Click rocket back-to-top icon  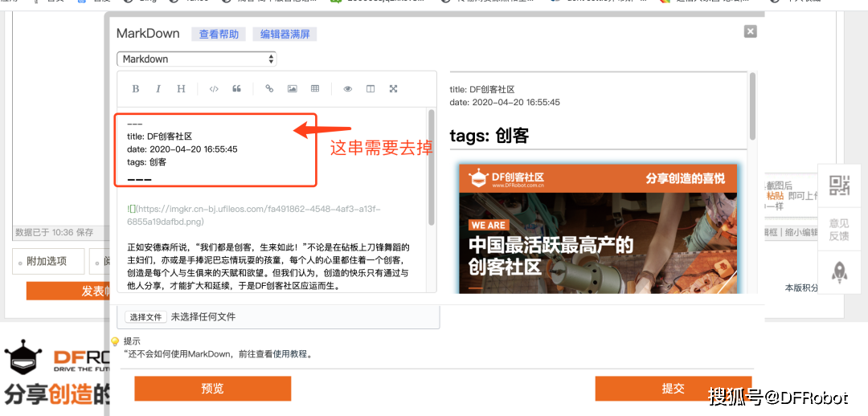point(839,273)
